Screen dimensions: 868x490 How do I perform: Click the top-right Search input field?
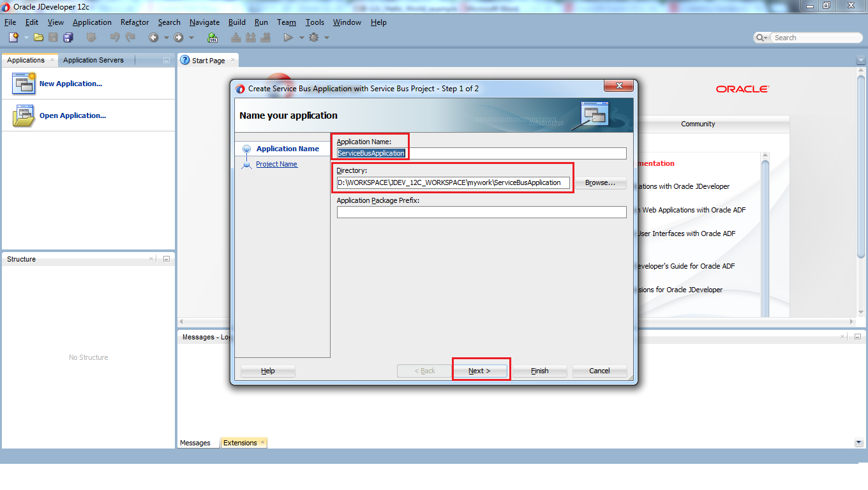point(817,38)
